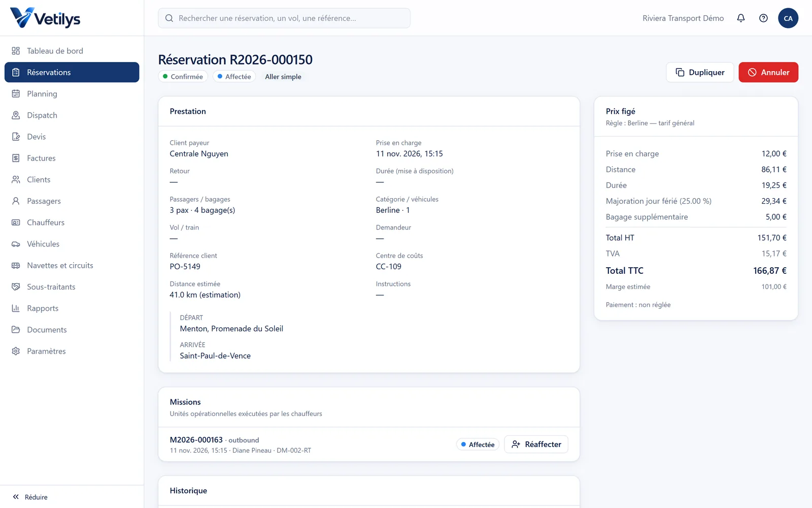Go to Réservations menu item
Image resolution: width=812 pixels, height=508 pixels.
(x=72, y=72)
